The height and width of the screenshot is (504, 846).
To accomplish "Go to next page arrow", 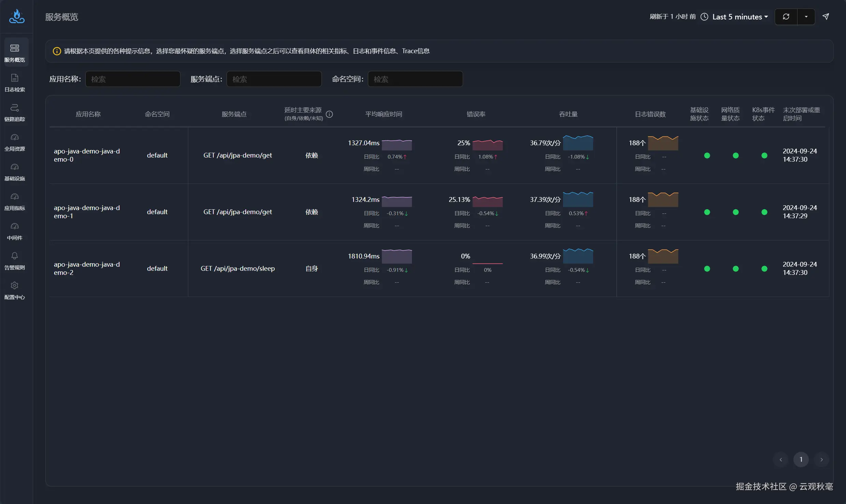I will 821,460.
